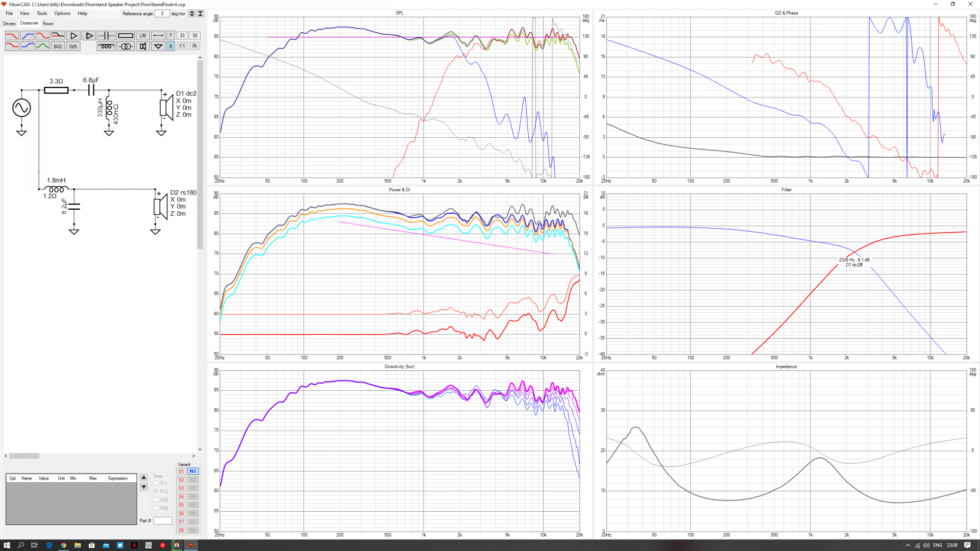Screen dimensions: 980x551
Task: Add a buffer amplifier triangle block
Action: coord(73,36)
